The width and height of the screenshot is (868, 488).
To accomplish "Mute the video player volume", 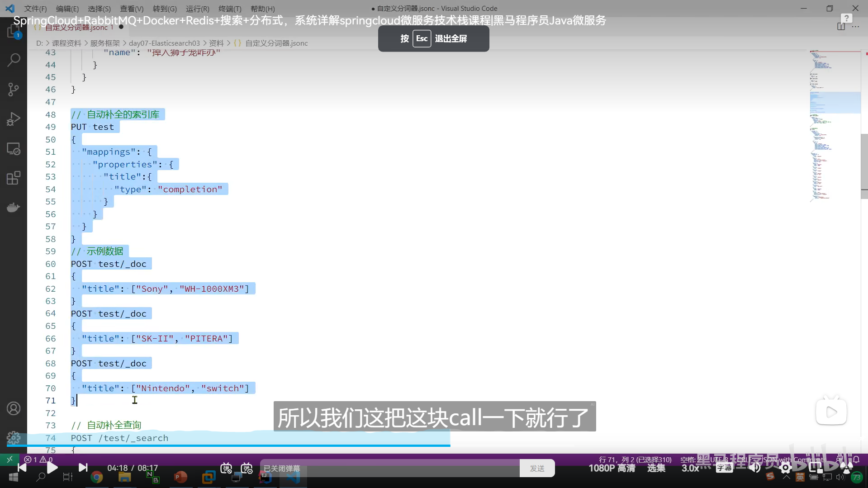I will pos(754,468).
